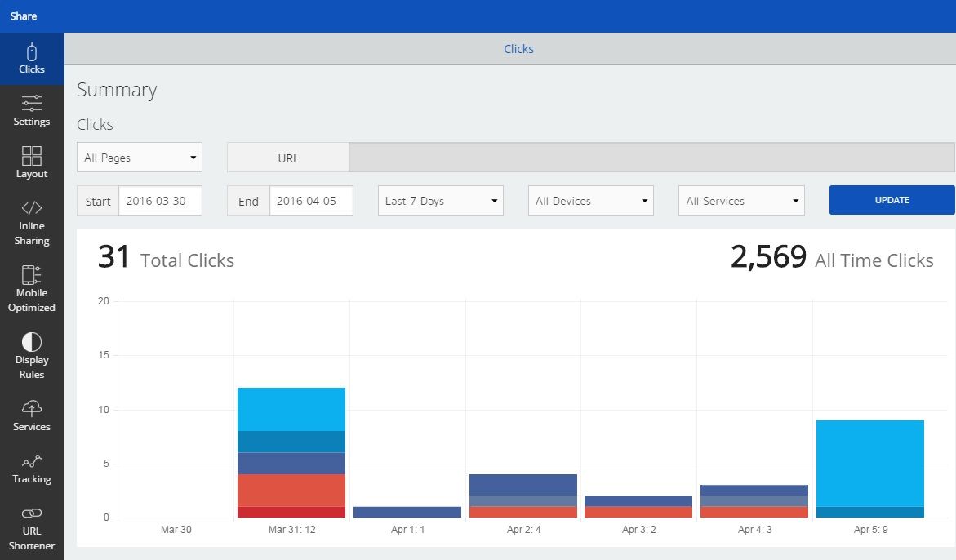
Task: Expand the All Devices dropdown
Action: [x=590, y=201]
